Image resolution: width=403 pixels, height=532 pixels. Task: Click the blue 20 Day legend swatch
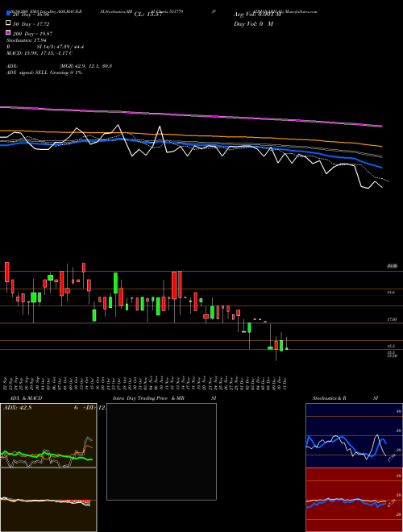(x=9, y=14)
